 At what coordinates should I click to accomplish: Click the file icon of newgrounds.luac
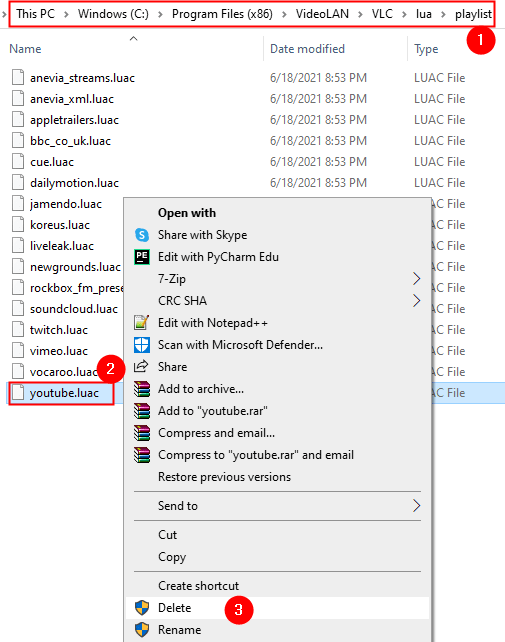(18, 267)
